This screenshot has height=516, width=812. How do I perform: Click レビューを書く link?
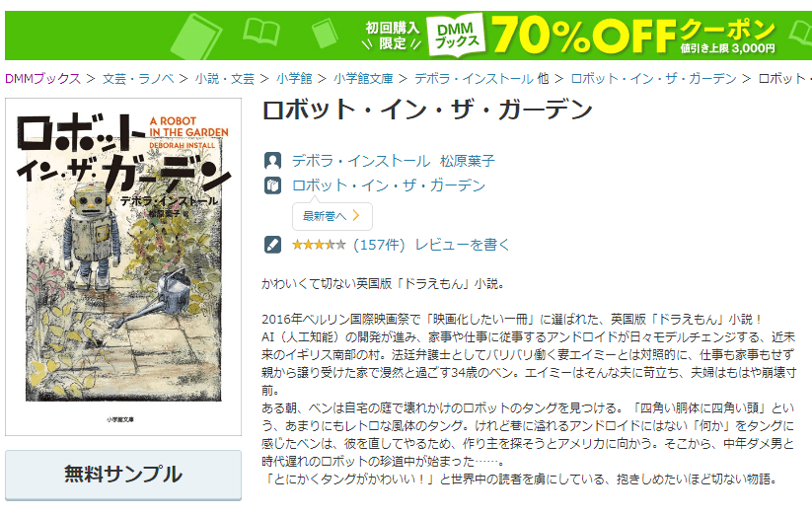click(463, 245)
